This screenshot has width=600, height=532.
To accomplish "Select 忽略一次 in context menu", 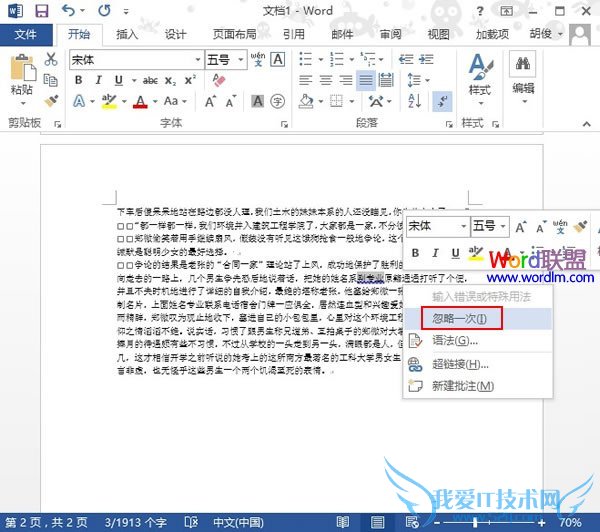I will pyautogui.click(x=478, y=318).
